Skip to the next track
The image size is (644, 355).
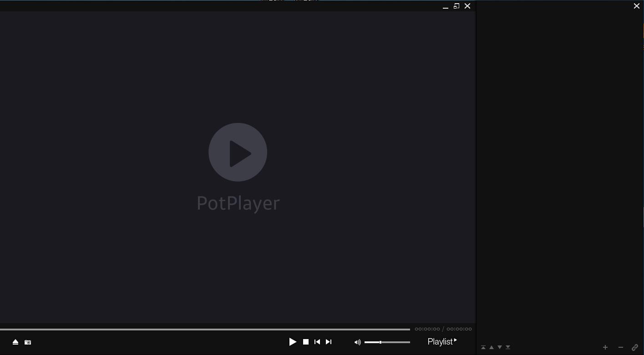coord(329,342)
